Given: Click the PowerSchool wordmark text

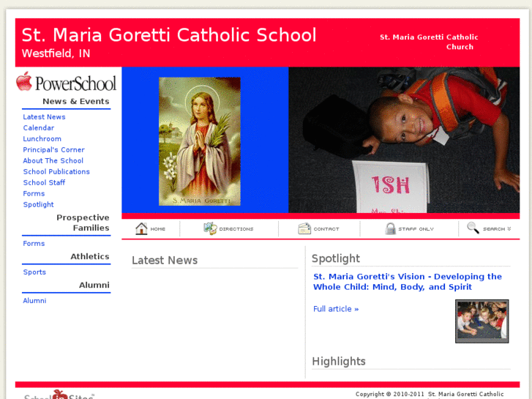Looking at the screenshot, I should pyautogui.click(x=75, y=83).
